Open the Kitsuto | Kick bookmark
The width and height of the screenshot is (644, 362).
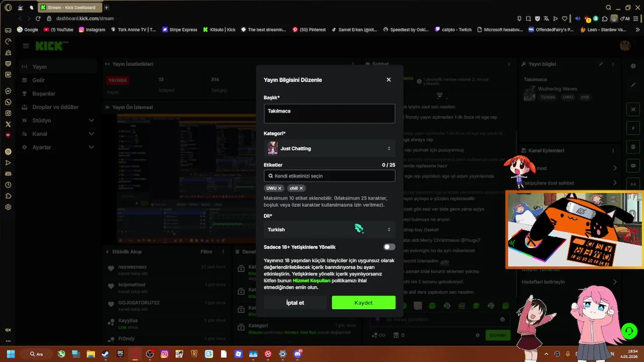219,30
